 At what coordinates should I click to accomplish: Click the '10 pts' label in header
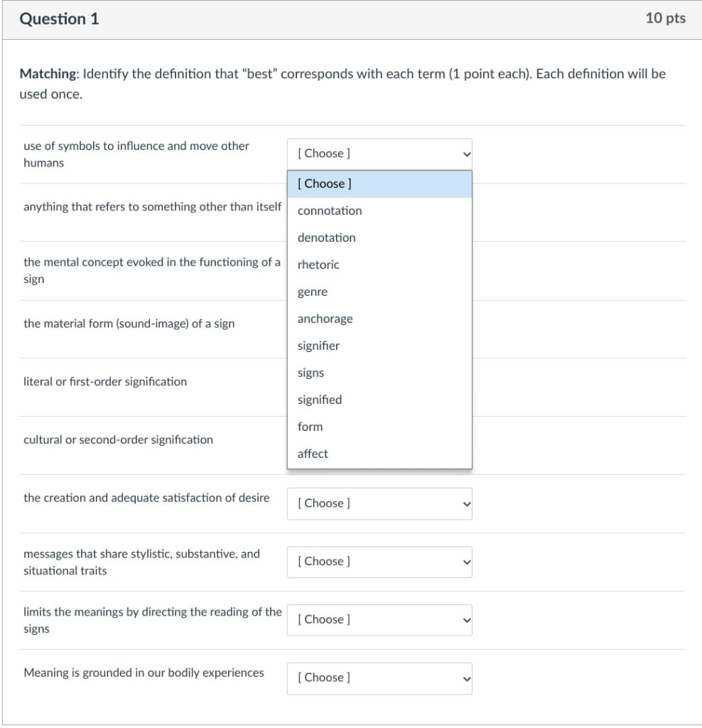click(x=665, y=18)
